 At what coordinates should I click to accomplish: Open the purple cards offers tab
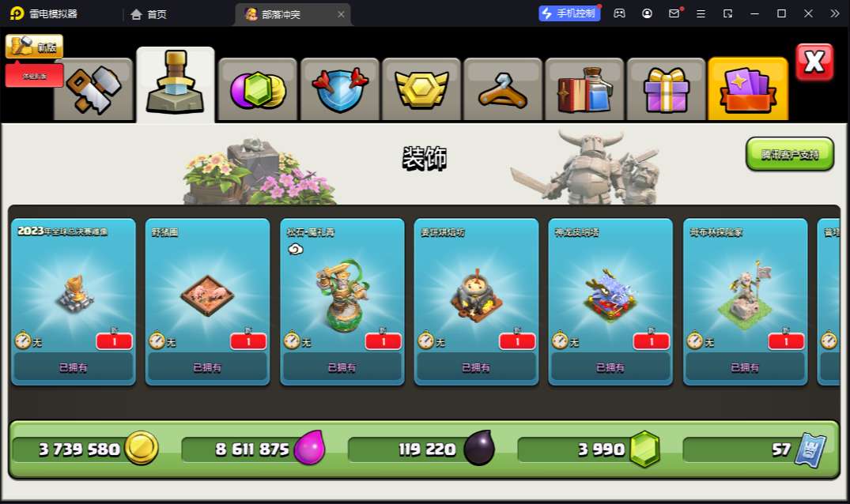[748, 88]
